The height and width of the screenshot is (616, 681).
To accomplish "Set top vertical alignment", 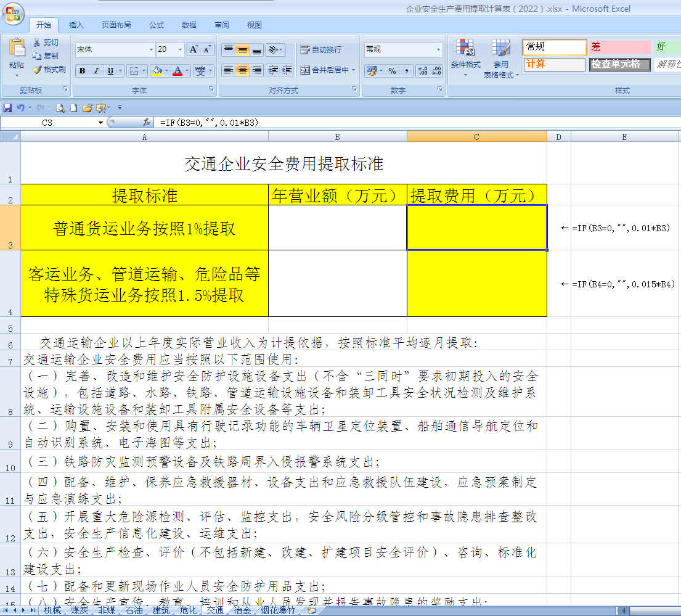I will tap(228, 50).
